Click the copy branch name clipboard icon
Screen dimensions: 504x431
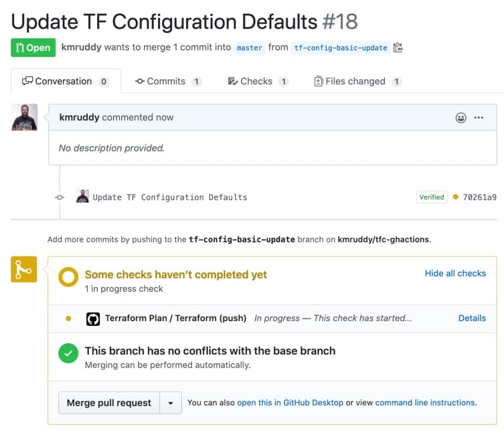pos(398,48)
